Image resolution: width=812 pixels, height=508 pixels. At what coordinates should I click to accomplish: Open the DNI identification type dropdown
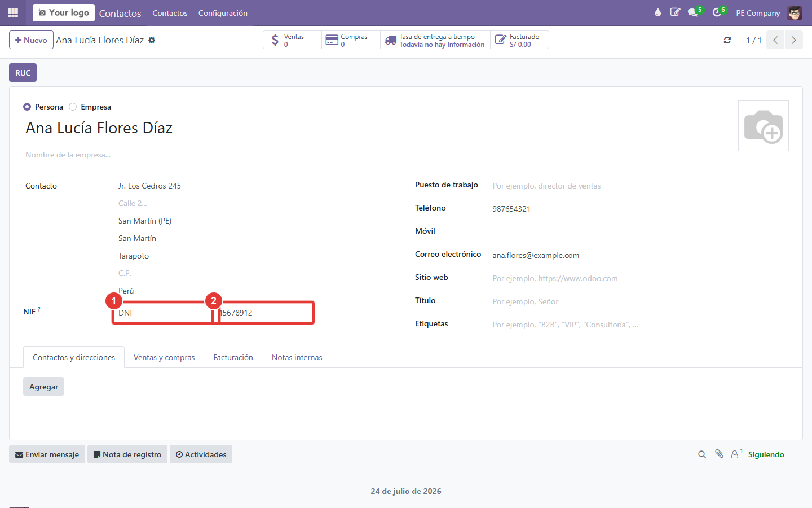click(162, 313)
